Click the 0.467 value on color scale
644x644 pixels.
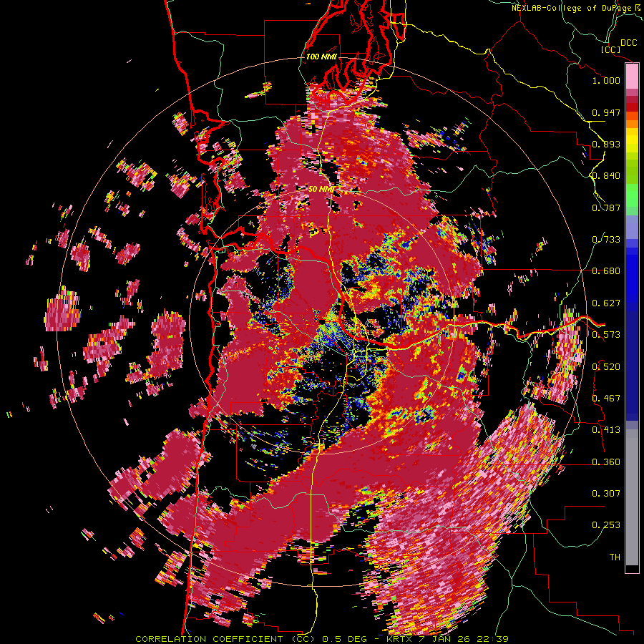pyautogui.click(x=606, y=399)
